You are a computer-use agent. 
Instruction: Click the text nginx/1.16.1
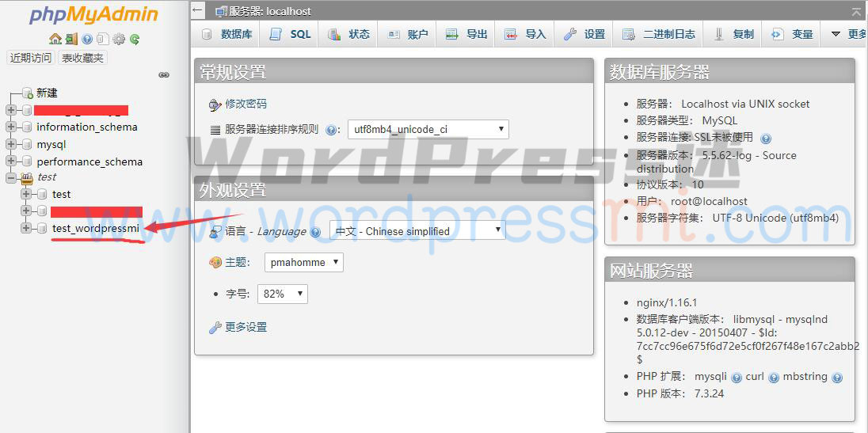tap(667, 302)
